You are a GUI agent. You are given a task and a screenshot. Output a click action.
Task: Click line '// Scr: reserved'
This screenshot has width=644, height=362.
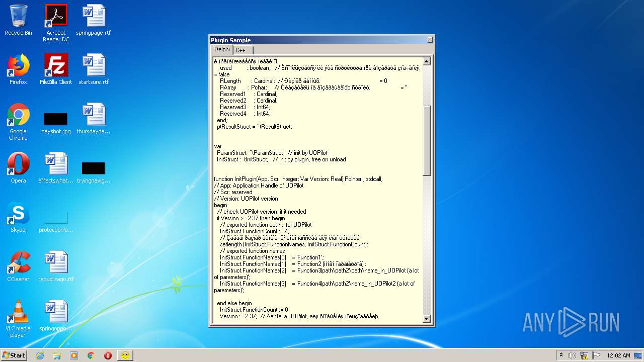[x=233, y=192]
